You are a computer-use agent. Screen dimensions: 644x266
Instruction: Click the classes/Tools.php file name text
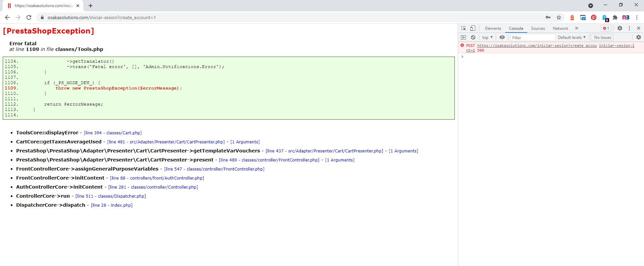79,49
